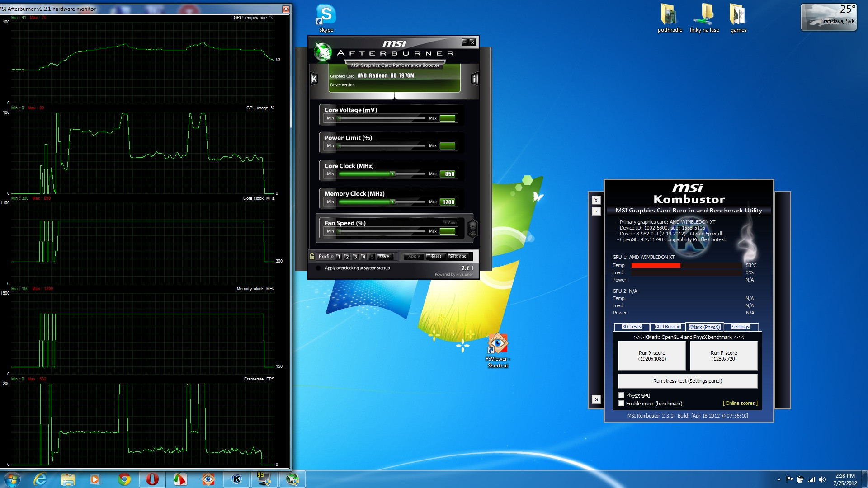Toggle Apply overclocking at system startup
This screenshot has height=488, width=868.
point(318,268)
